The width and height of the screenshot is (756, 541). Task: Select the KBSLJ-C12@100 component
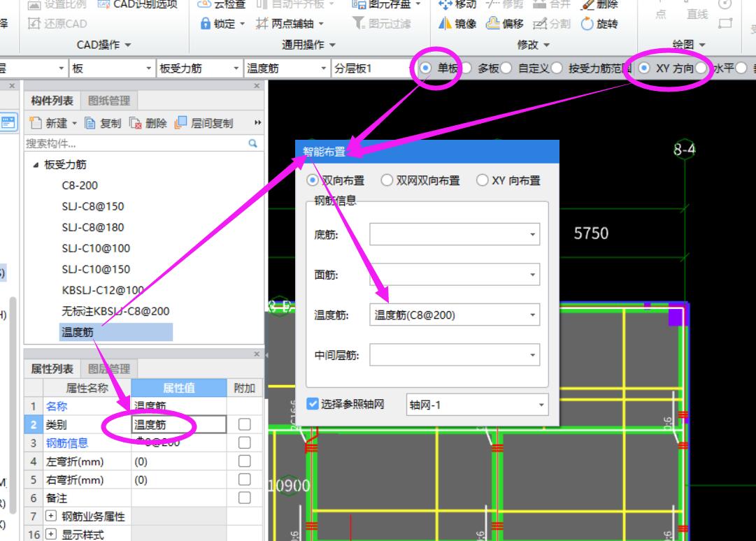(x=103, y=290)
